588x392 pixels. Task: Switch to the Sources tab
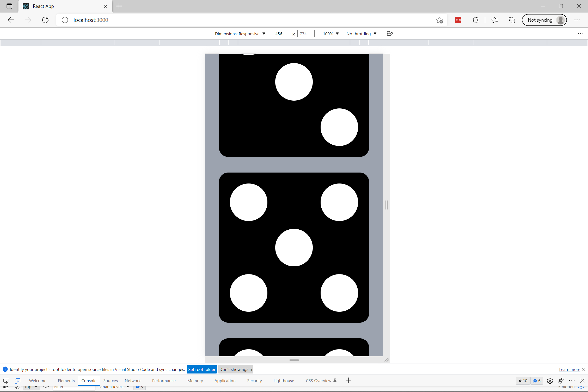tap(110, 381)
